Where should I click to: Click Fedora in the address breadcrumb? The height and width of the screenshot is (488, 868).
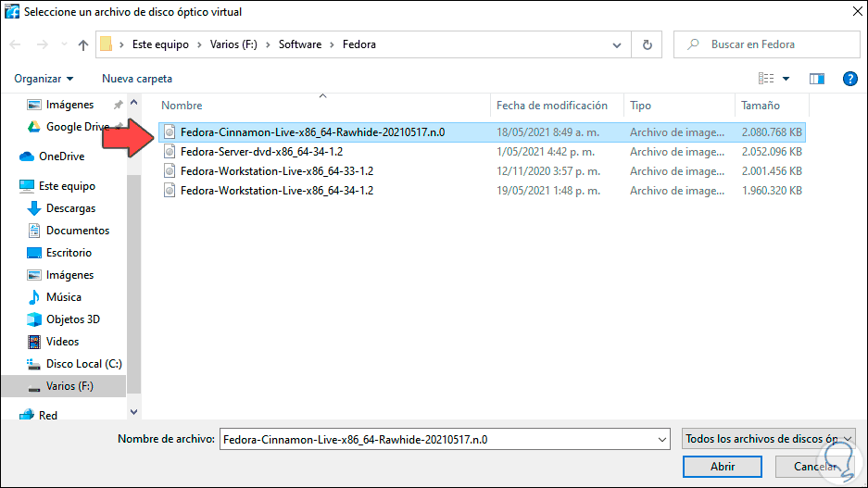pos(359,44)
